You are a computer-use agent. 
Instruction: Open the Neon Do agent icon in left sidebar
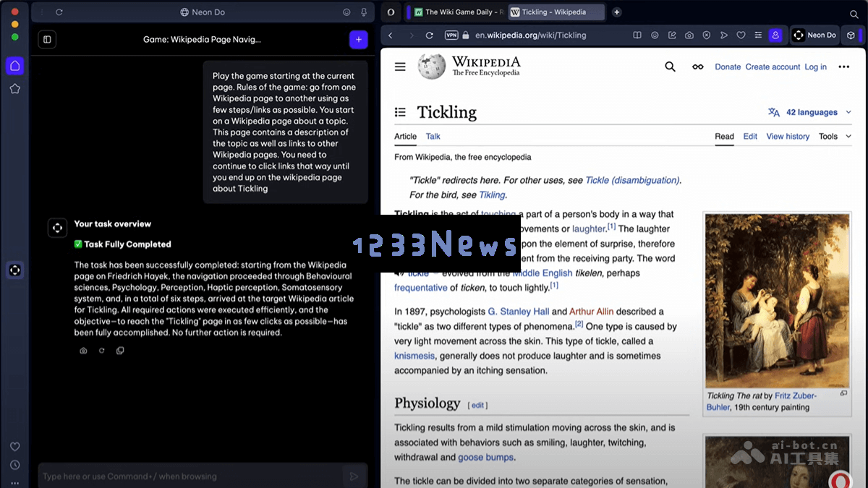click(x=14, y=270)
